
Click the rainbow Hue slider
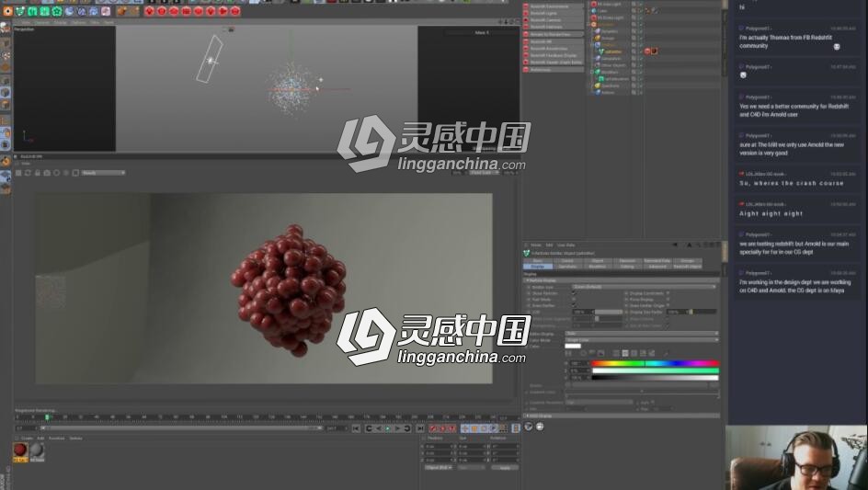655,363
